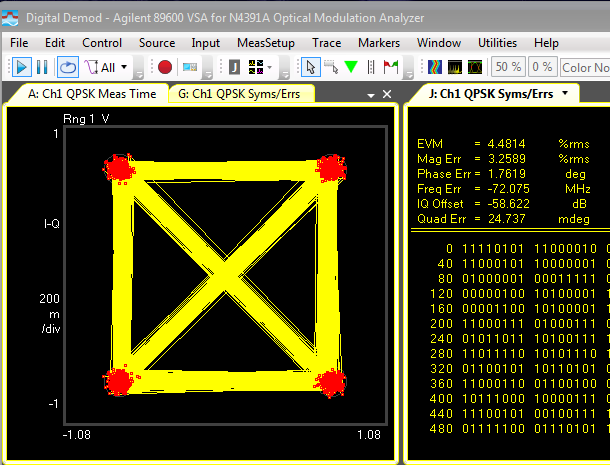Screen dimensions: 610x465
Task: Open the left pane tab list dropdown
Action: [371, 95]
